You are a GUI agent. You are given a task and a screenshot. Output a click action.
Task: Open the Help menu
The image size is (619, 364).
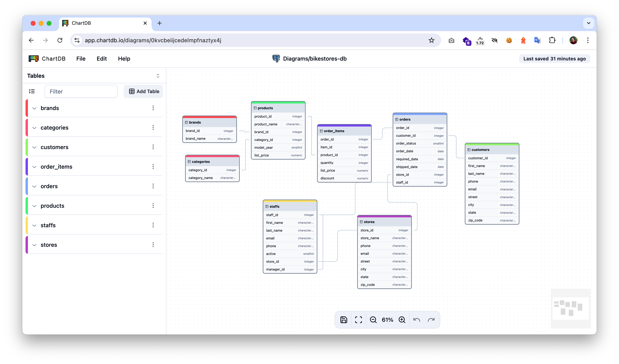tap(124, 58)
